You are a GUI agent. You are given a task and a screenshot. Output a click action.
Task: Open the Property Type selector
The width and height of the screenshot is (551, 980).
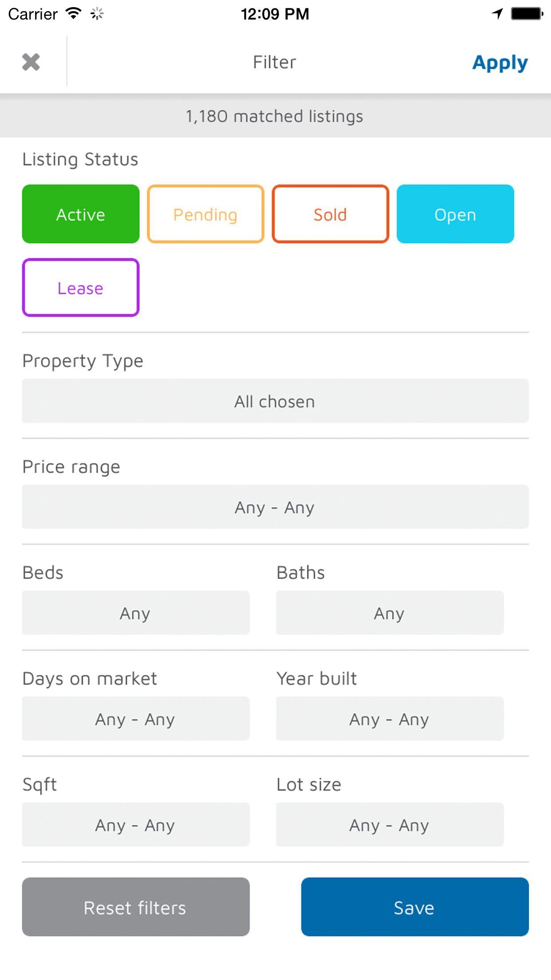[275, 401]
